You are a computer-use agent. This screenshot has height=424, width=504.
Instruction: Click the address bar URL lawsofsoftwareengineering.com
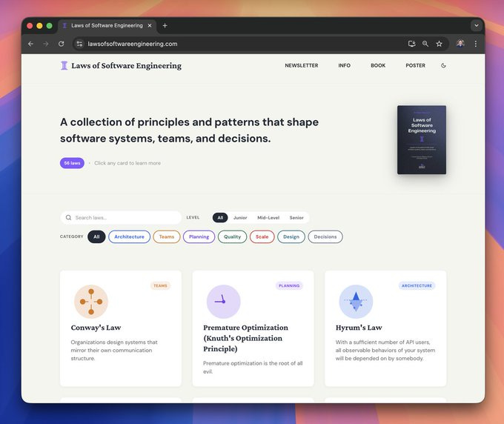133,44
